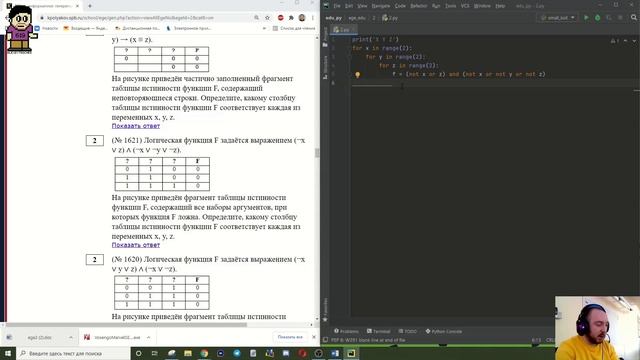Screen dimensions: 640x360
Task: Open the Code menu
Action: coord(400,6)
